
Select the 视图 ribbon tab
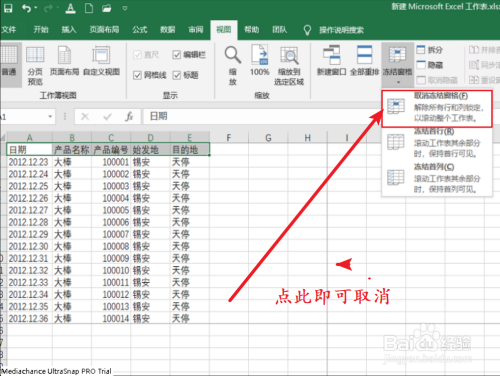224,30
